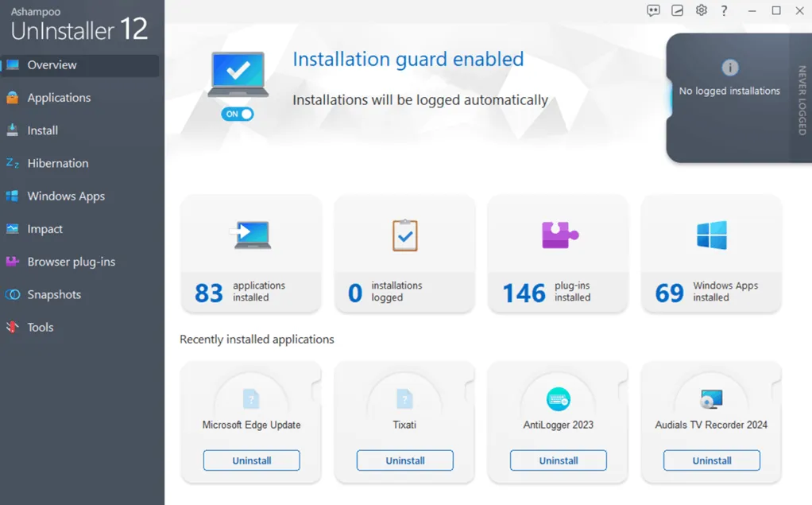Screen dimensions: 812x505
Task: Open settings via the gear icon
Action: click(701, 10)
